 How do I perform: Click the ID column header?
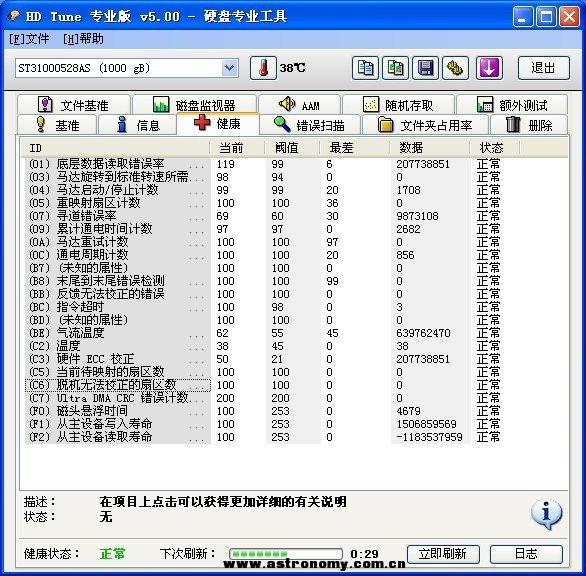[x=115, y=148]
